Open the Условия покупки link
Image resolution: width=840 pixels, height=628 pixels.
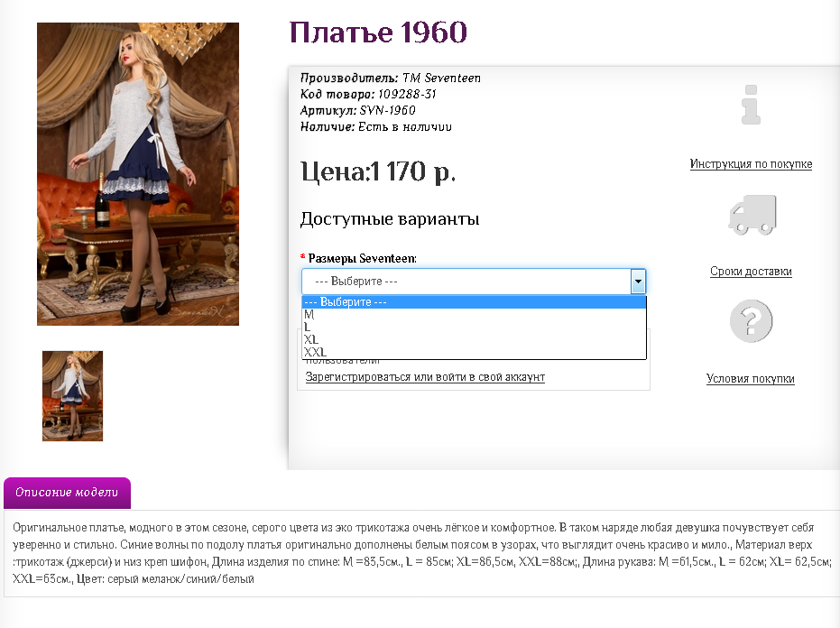pos(750,379)
